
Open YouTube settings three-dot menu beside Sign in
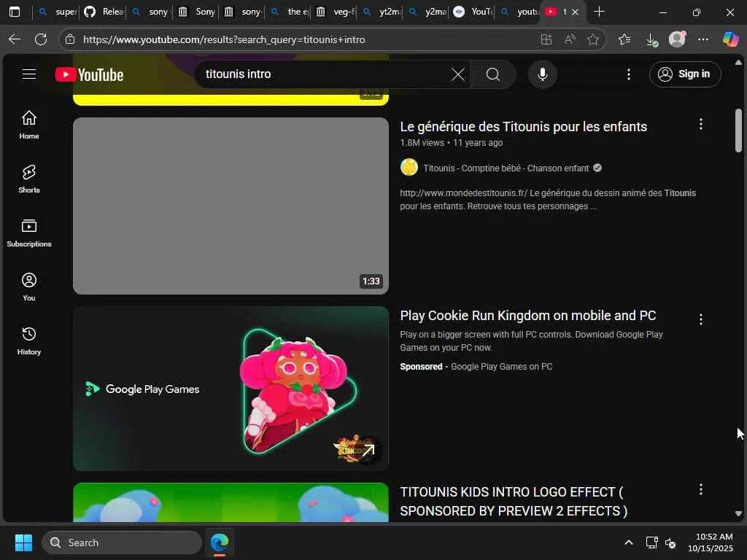point(629,74)
